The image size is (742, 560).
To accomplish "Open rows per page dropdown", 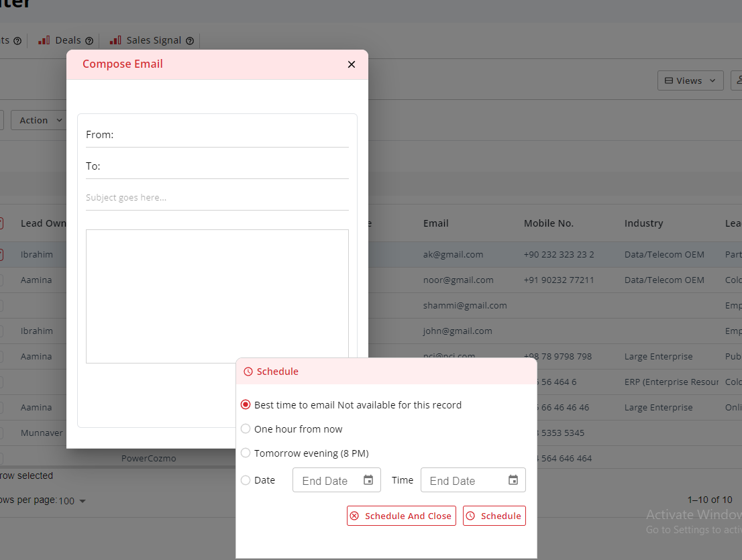I will point(72,501).
